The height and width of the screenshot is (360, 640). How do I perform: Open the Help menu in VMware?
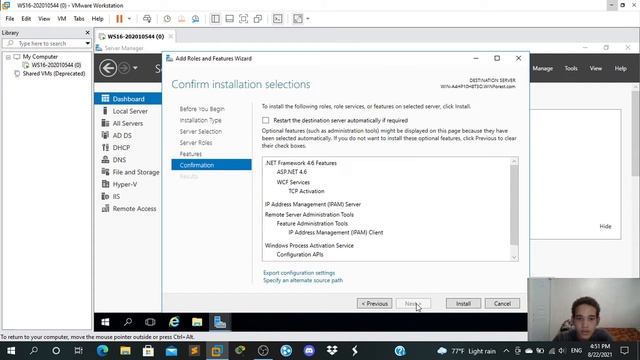point(98,19)
